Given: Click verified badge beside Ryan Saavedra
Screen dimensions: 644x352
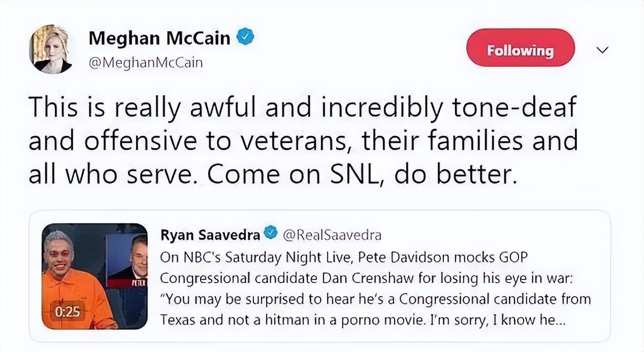Looking at the screenshot, I should (x=271, y=234).
